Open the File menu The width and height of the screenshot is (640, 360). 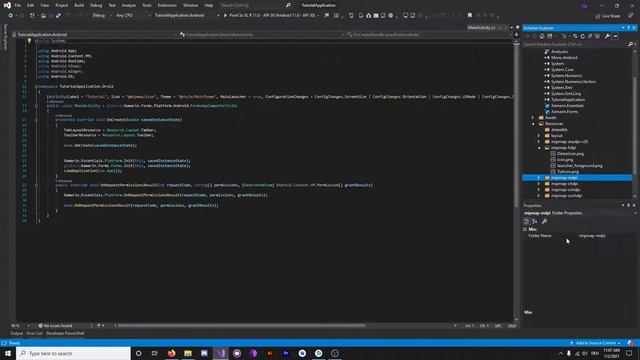[x=18, y=5]
